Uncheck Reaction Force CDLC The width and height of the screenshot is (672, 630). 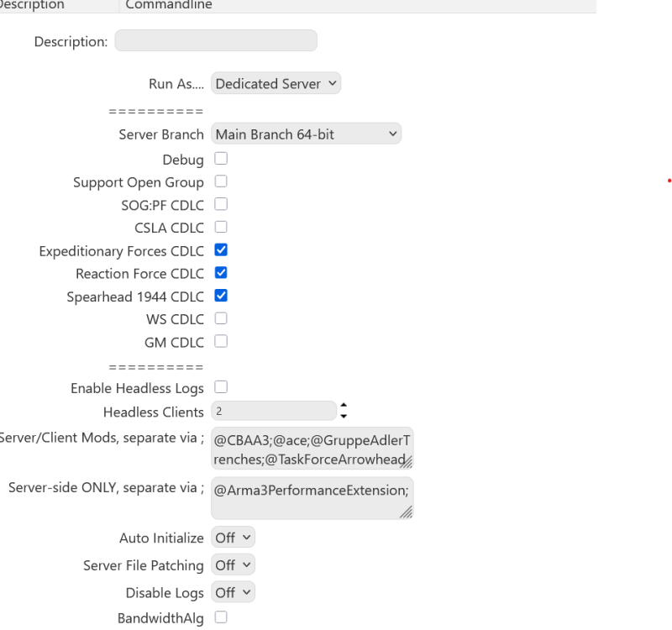click(x=219, y=273)
